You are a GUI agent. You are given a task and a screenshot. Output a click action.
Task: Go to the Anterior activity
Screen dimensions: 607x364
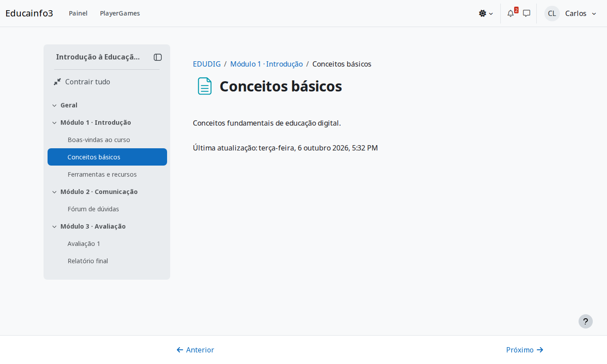[196, 350]
